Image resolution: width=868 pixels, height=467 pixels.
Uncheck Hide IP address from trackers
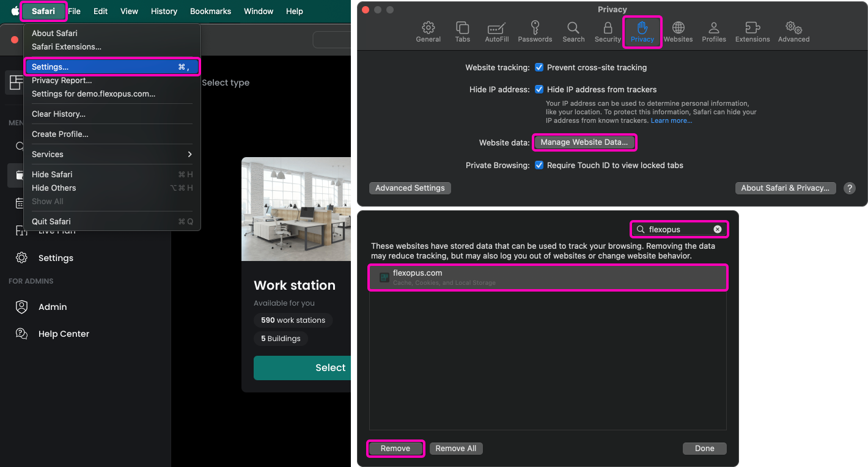539,89
